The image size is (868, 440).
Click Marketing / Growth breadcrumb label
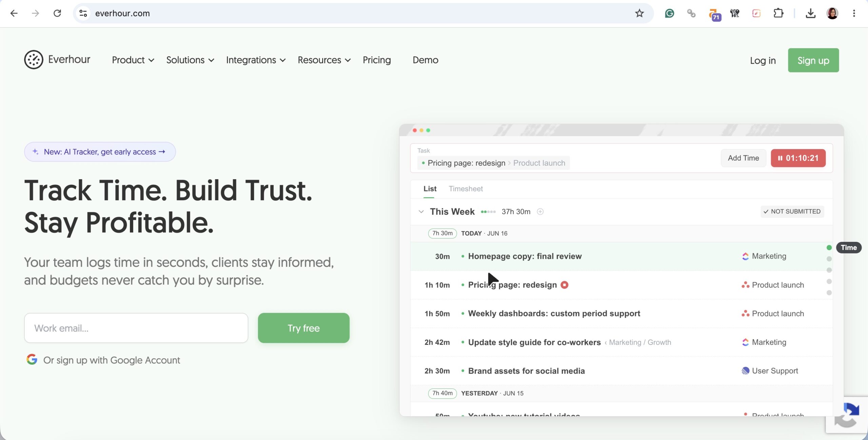[640, 342]
